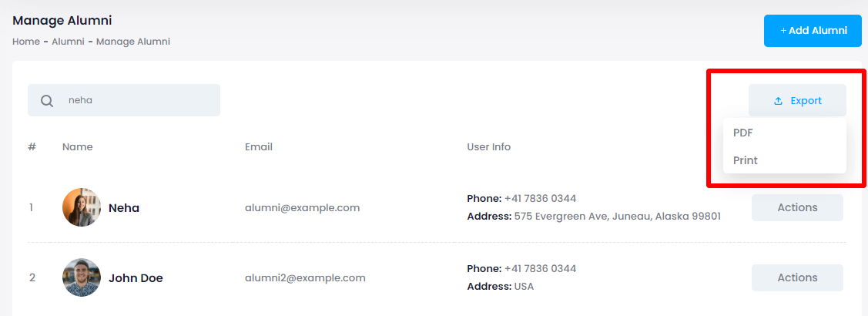868x316 pixels.
Task: Click the plus icon on Add Alumni
Action: click(783, 31)
